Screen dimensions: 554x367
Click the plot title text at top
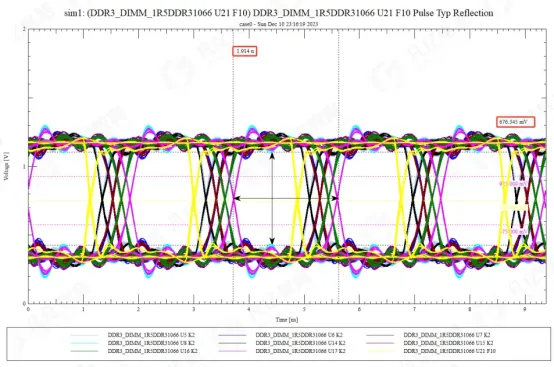tap(278, 13)
